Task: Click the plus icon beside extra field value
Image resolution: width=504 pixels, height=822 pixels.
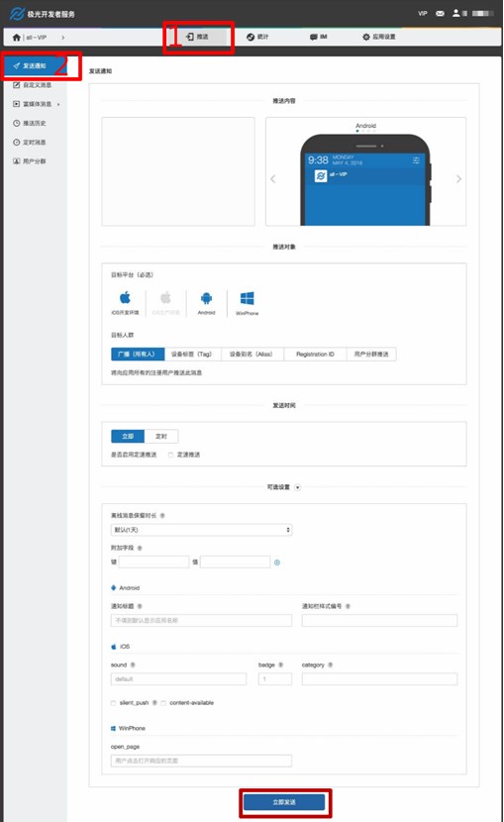Action: click(277, 563)
